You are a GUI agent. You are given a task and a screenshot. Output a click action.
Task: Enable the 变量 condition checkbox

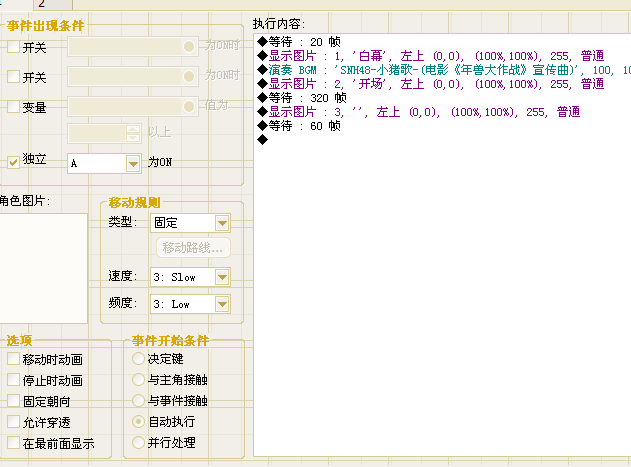click(x=13, y=106)
